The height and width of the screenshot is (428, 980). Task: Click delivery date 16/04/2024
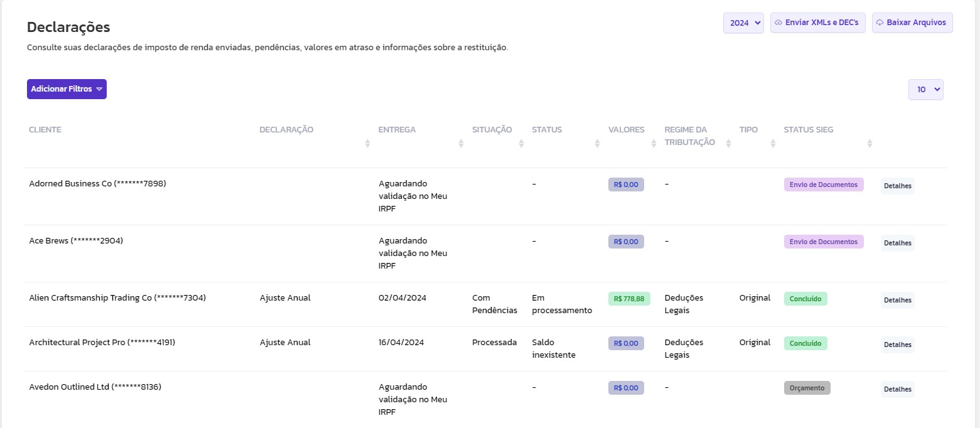(401, 343)
